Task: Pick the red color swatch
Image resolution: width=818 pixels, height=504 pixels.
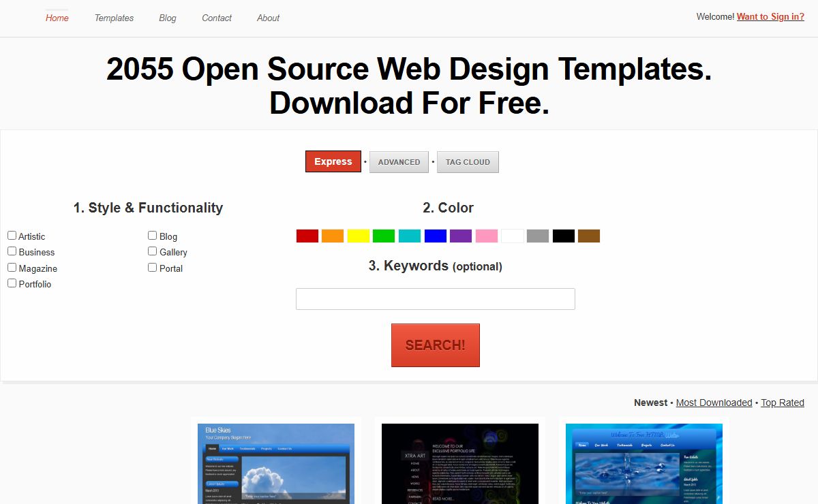Action: pos(307,236)
